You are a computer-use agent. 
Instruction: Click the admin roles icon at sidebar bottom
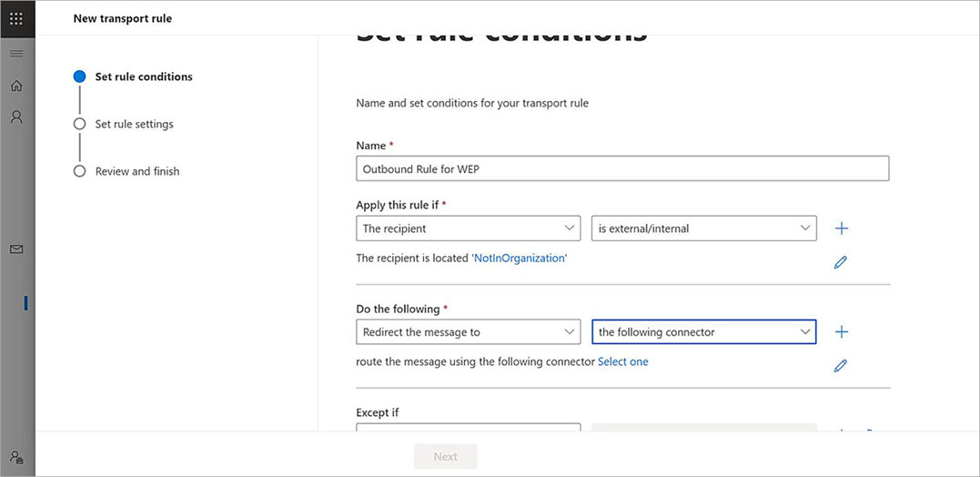tap(16, 457)
